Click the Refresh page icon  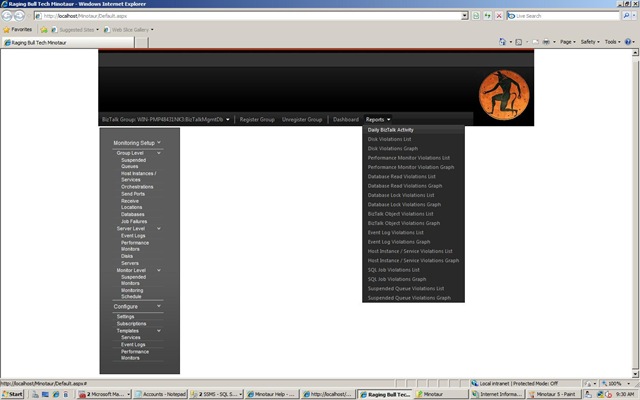coord(487,16)
